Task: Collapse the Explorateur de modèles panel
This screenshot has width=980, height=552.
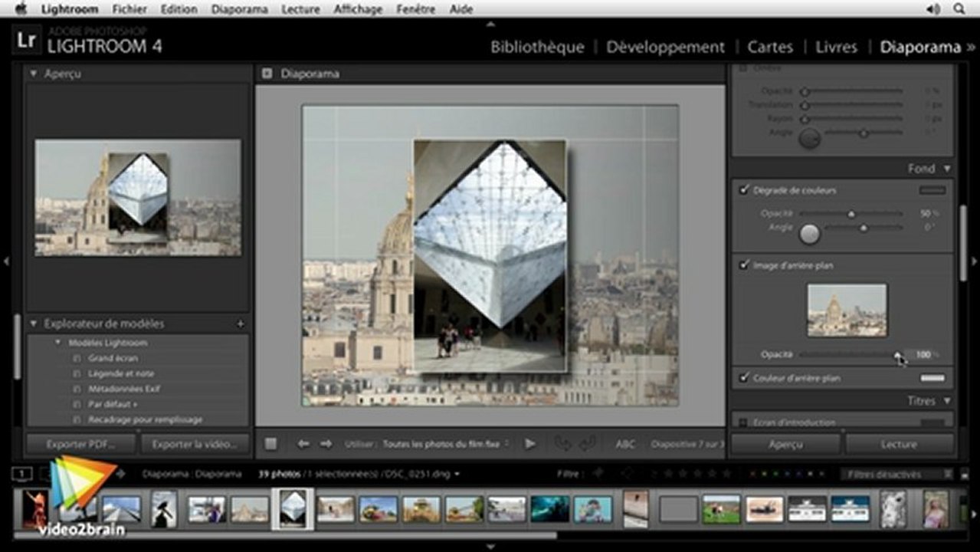Action: coord(34,324)
